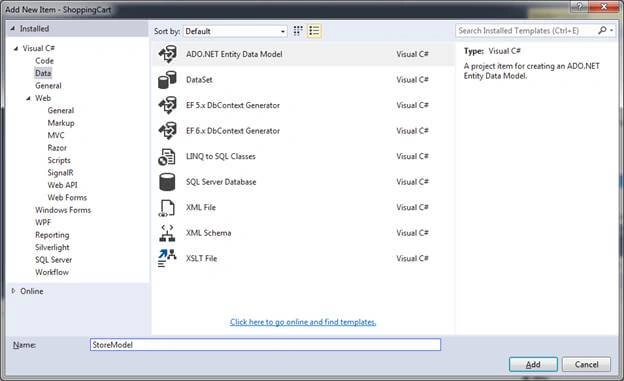Expand the Online section
The height and width of the screenshot is (381, 624).
coord(13,291)
